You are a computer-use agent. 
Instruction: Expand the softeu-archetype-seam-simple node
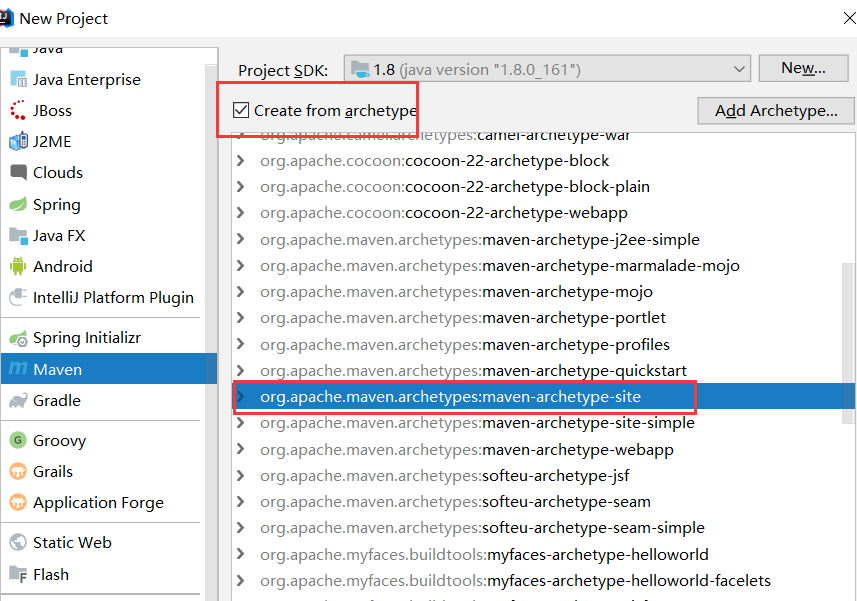[240, 528]
